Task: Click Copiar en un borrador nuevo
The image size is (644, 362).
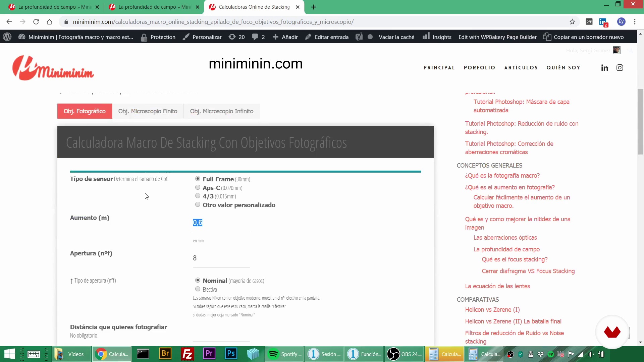Action: pos(584,37)
